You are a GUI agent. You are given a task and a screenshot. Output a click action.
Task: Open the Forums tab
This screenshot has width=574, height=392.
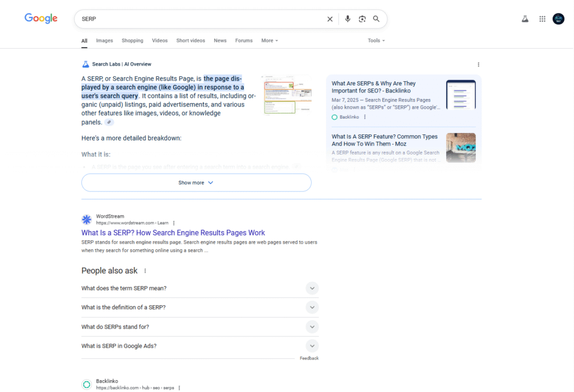[x=244, y=40]
